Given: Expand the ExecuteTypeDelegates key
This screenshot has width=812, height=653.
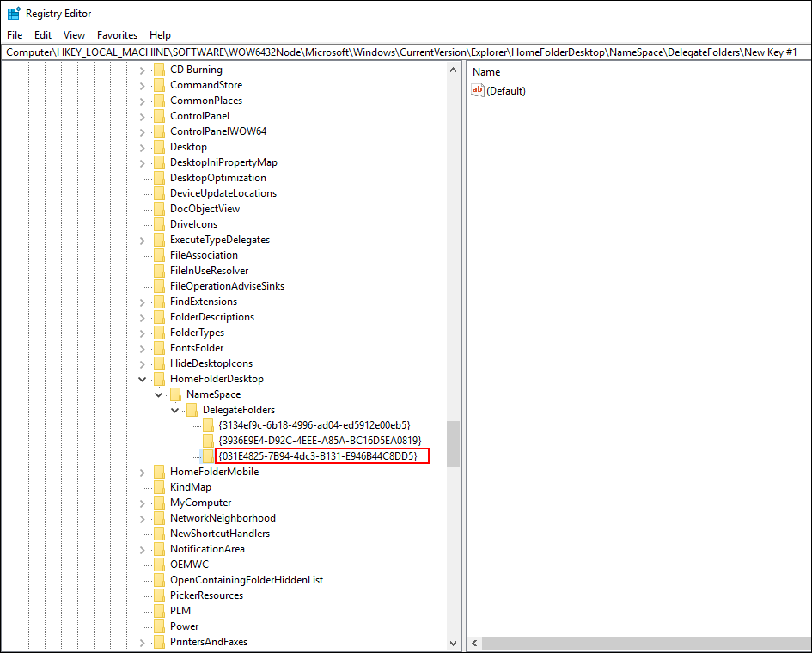Looking at the screenshot, I should click(x=143, y=241).
